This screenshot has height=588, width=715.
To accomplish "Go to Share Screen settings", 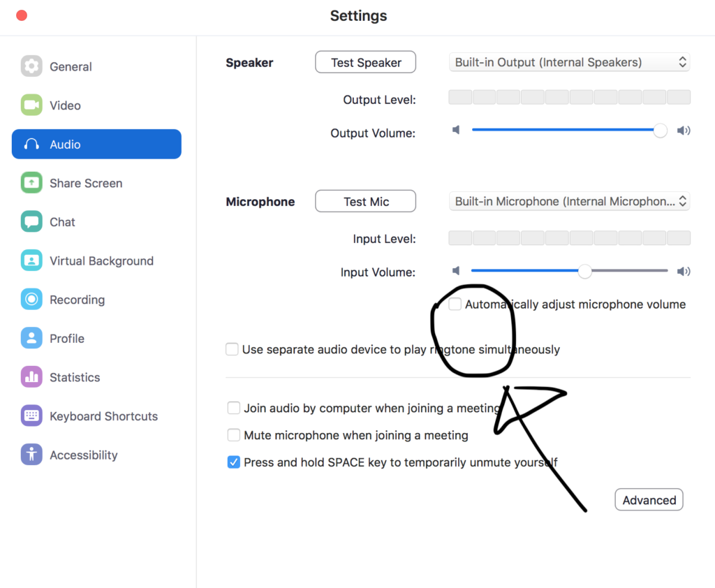I will point(96,183).
